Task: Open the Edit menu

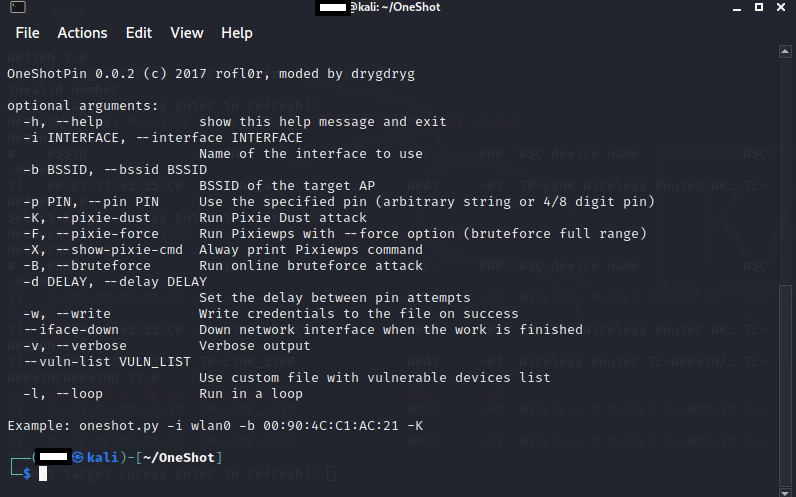Action: click(x=139, y=33)
